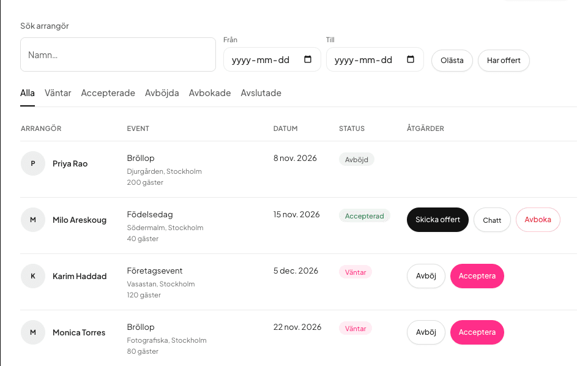This screenshot has height=366, width=588.
Task: Open the Avböjda tab
Action: coord(162,93)
